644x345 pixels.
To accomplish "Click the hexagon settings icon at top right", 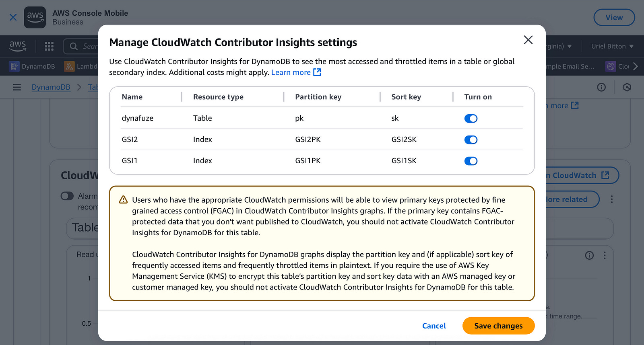I will pos(627,87).
